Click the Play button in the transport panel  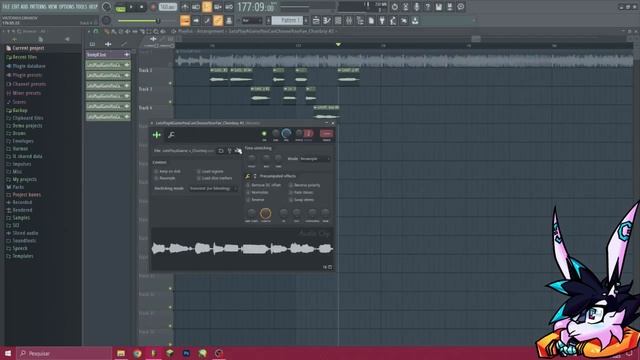131,7
